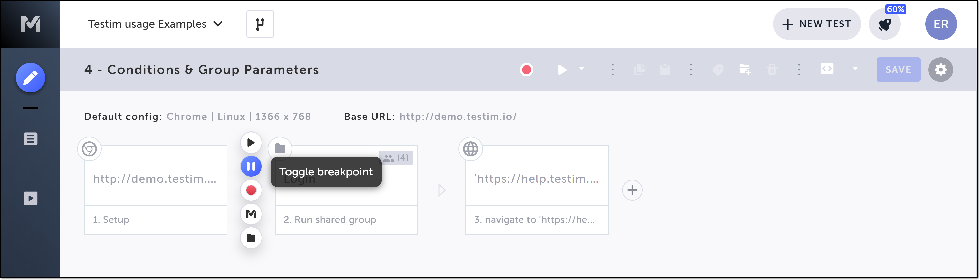Start recording with toolbar red record button
The height and width of the screenshot is (280, 980).
[x=526, y=70]
